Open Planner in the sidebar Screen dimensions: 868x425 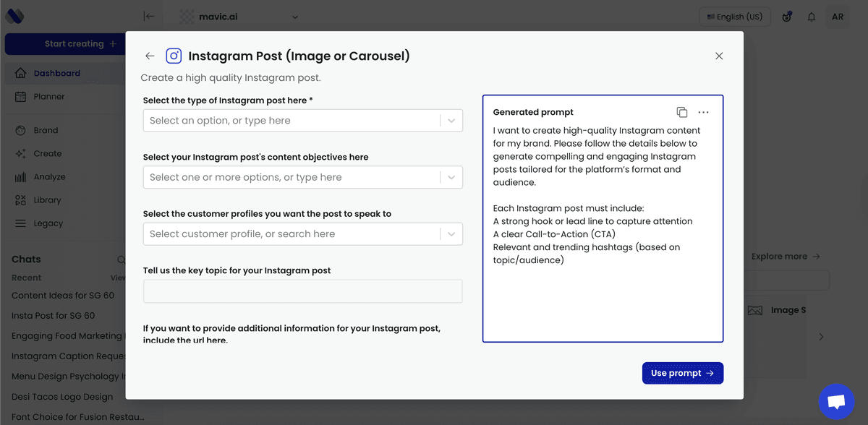[x=49, y=97]
